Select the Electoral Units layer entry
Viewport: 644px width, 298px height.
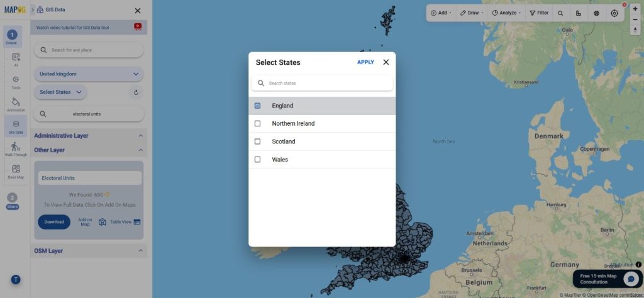coord(89,178)
